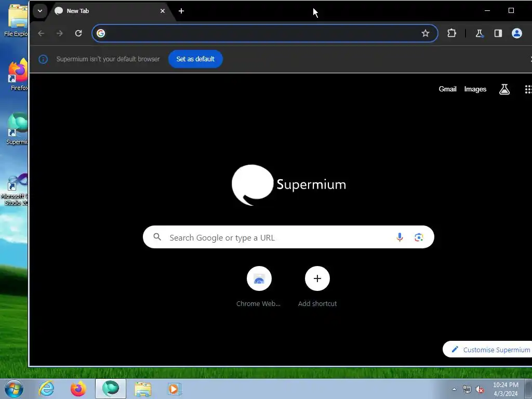Open the Extensions puzzle icon
532x399 pixels.
451,33
